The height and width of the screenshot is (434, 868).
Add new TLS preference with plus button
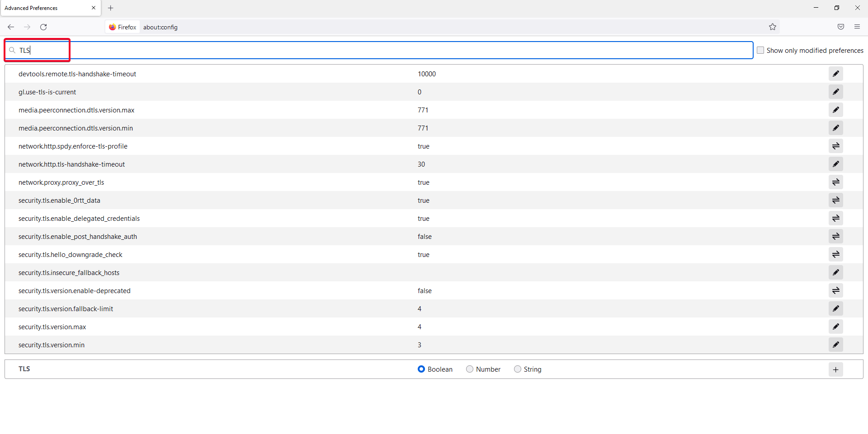pyautogui.click(x=835, y=369)
